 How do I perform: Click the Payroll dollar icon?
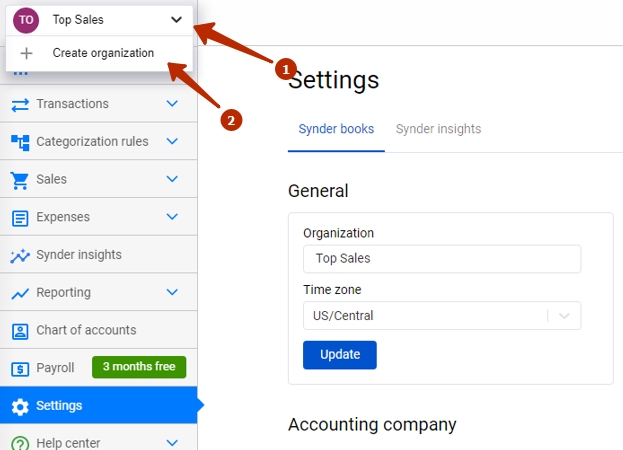tap(20, 369)
